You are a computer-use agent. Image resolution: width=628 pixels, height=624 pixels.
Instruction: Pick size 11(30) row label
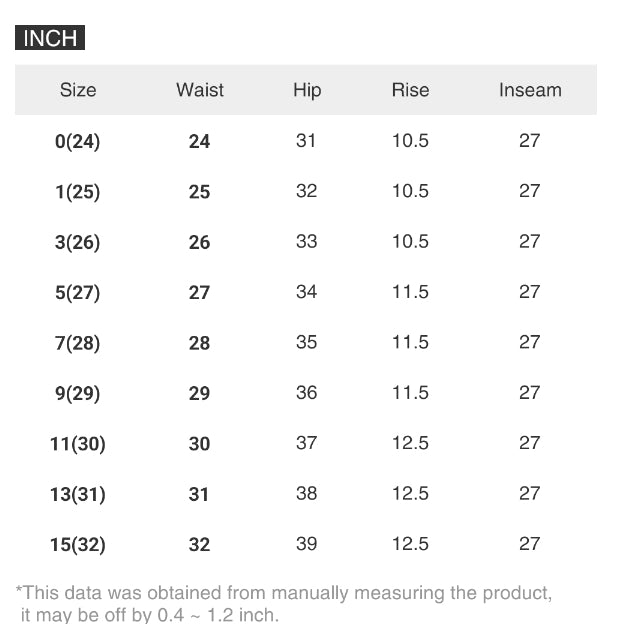(x=78, y=444)
